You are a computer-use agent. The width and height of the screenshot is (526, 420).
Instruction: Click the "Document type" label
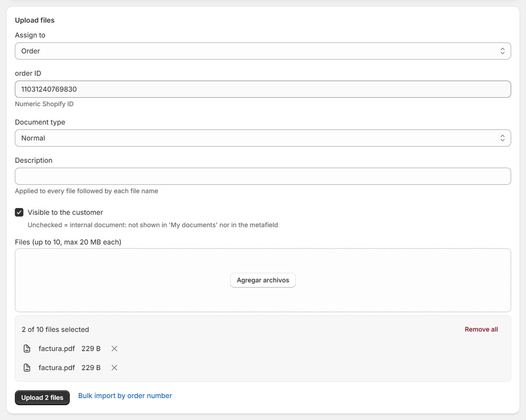tap(40, 122)
